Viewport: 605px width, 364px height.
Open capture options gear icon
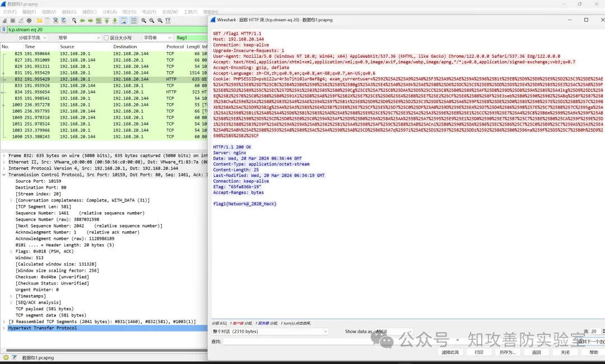[x=29, y=20]
